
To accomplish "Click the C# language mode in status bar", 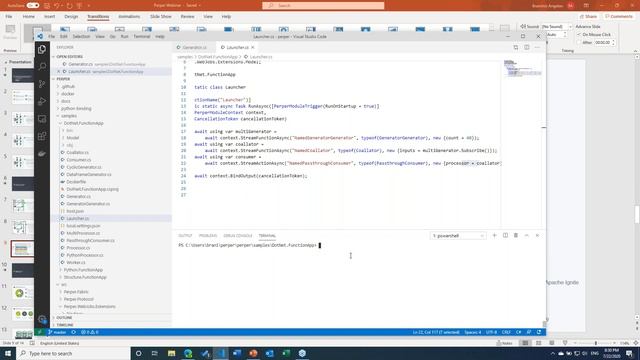I will (518, 332).
